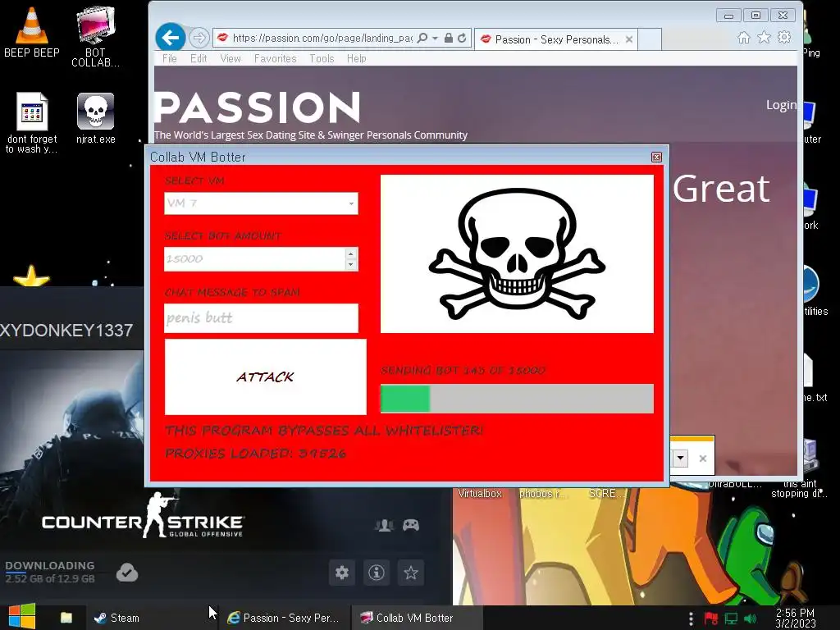Viewport: 840px width, 630px height.
Task: Open the Edit menu in browser
Action: 199,58
